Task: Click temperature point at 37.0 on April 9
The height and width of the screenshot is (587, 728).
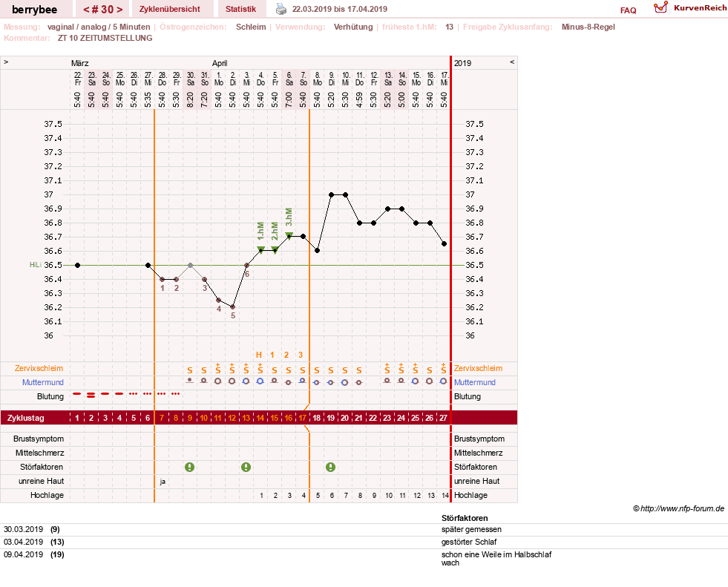Action: point(332,195)
